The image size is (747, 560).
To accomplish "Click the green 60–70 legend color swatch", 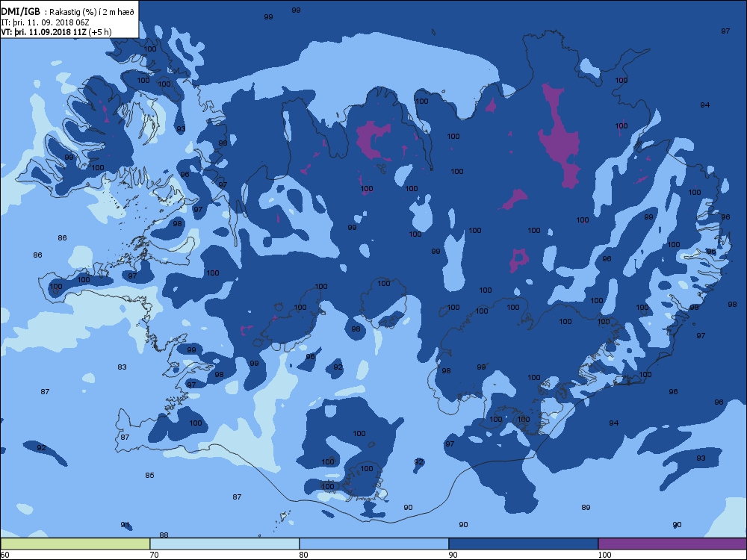I will 75,544.
